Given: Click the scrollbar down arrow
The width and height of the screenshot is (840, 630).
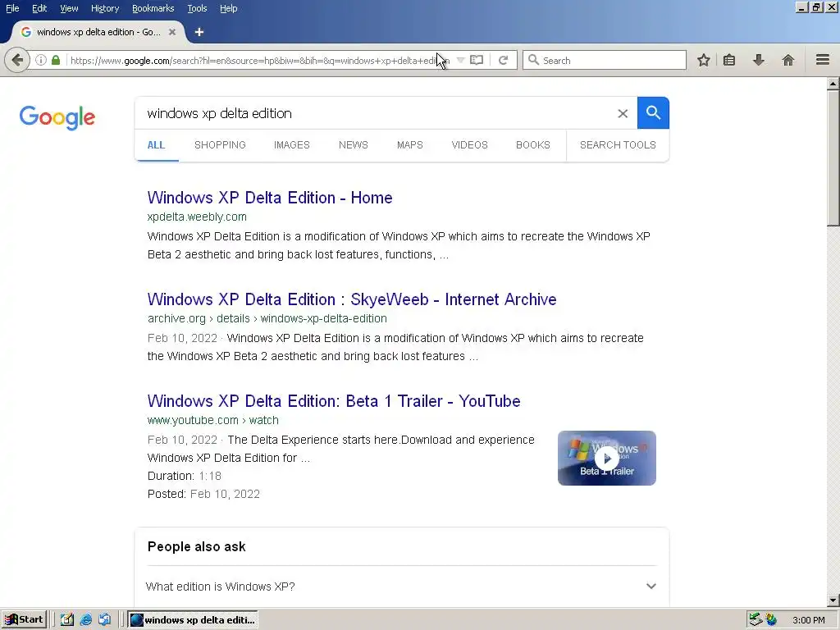Looking at the screenshot, I should (833, 600).
